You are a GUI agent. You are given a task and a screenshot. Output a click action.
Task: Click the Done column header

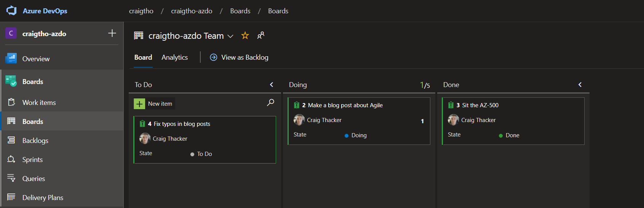(451, 85)
